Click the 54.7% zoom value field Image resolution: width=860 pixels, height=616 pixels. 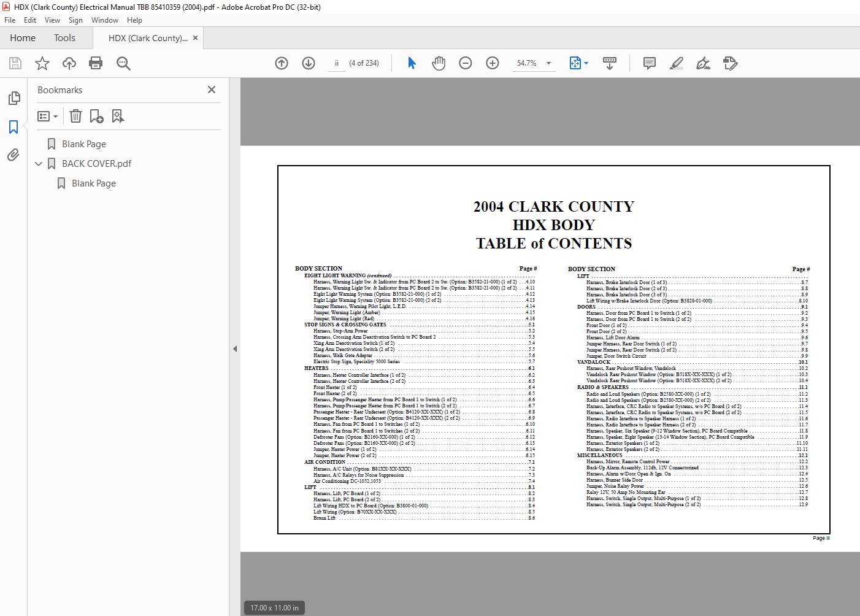click(526, 63)
